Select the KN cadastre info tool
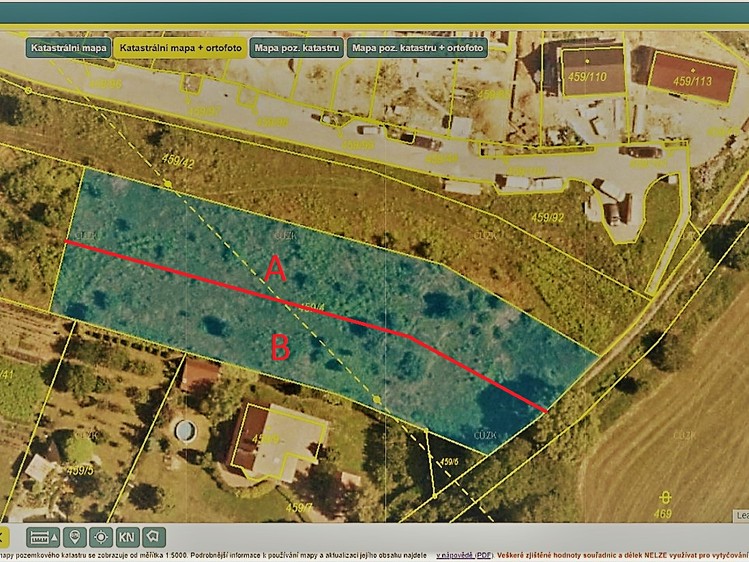Image resolution: width=749 pixels, height=562 pixels. tap(127, 537)
